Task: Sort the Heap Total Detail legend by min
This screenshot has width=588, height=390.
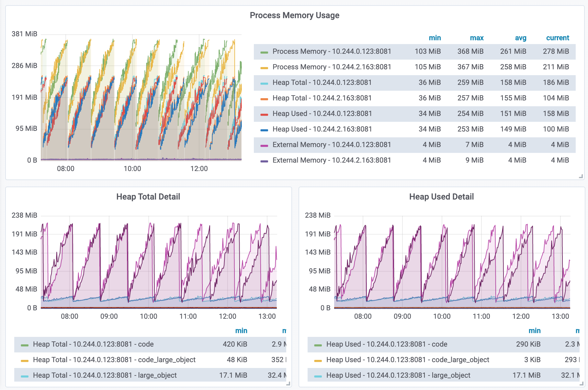Action: click(241, 331)
